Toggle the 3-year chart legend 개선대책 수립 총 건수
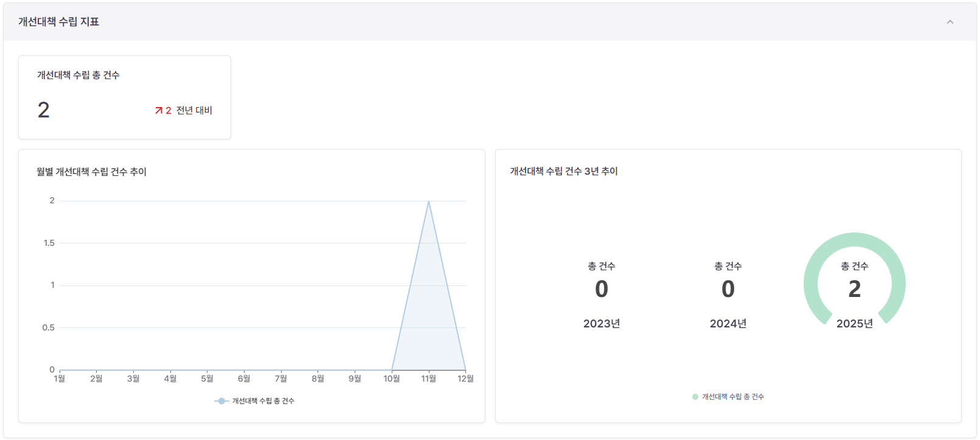The image size is (980, 440). click(732, 397)
